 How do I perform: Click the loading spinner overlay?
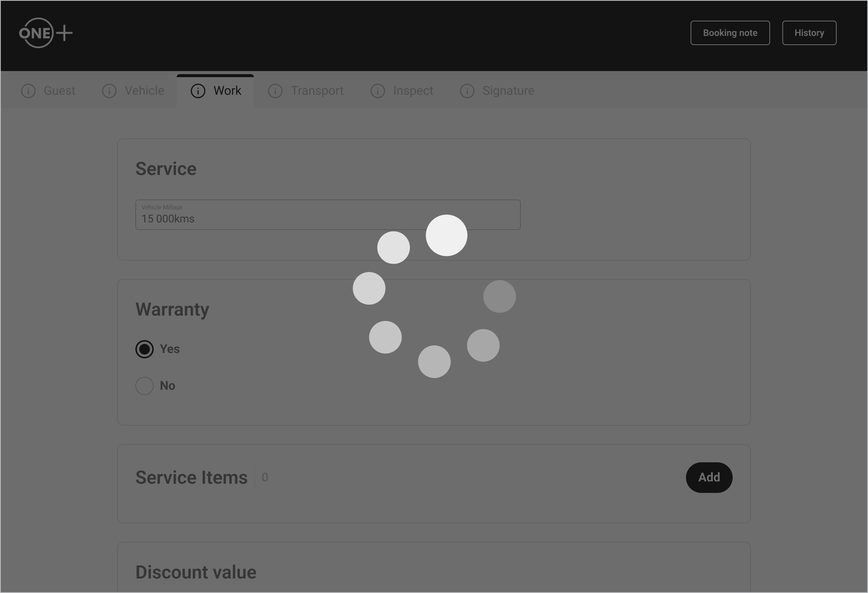pyautogui.click(x=434, y=296)
